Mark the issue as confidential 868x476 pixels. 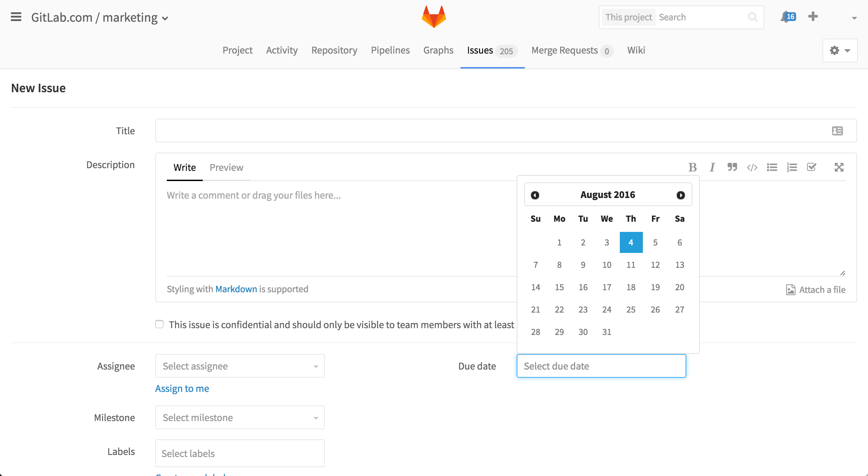tap(159, 324)
